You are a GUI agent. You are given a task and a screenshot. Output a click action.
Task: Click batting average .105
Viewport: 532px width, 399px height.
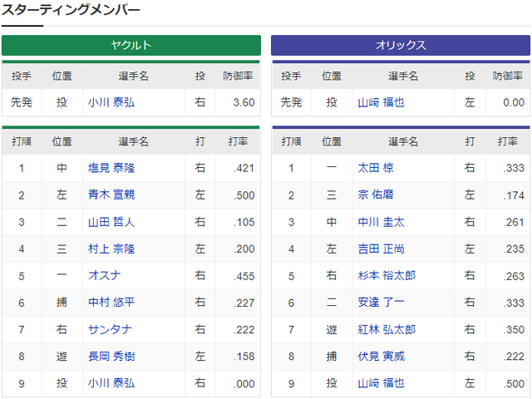click(x=244, y=222)
